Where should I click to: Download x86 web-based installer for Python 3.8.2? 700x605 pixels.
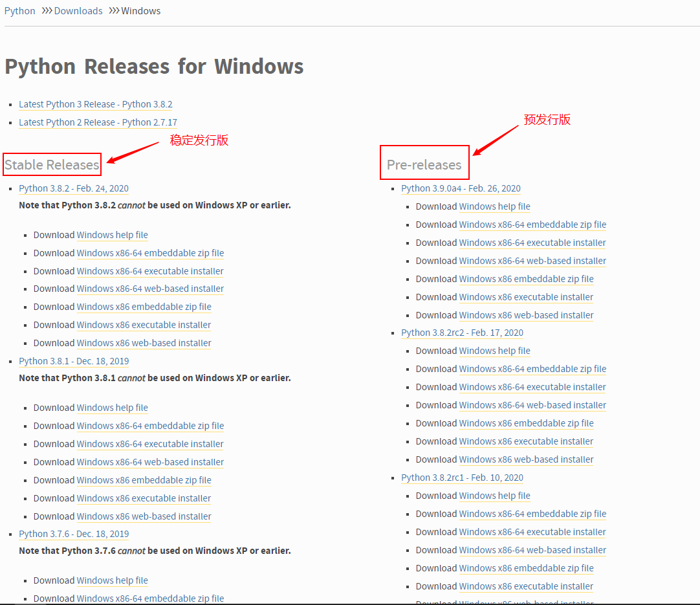tap(144, 343)
